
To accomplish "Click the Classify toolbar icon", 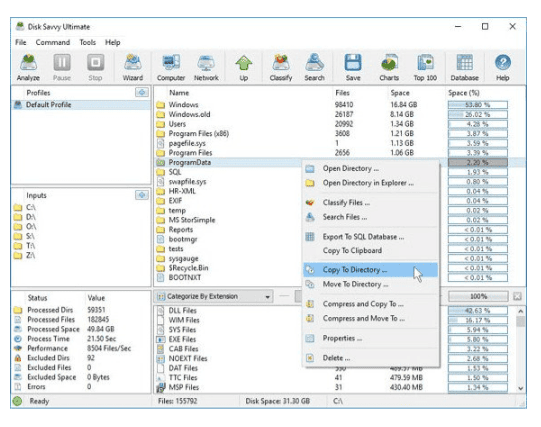I will pos(281,68).
